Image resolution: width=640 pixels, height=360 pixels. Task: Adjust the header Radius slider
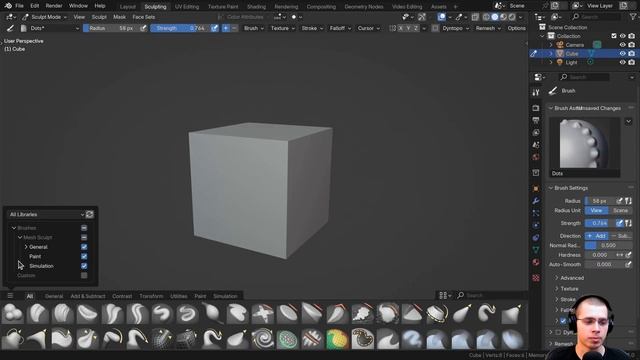pyautogui.click(x=111, y=28)
